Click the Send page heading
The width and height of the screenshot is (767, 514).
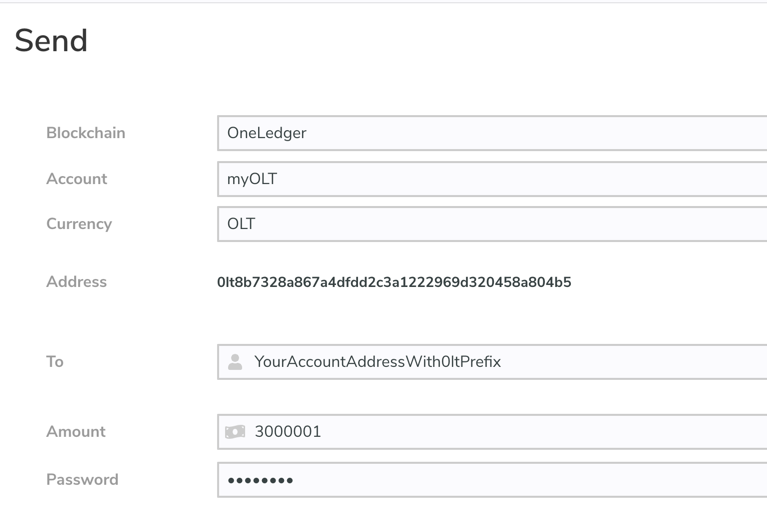coord(51,41)
